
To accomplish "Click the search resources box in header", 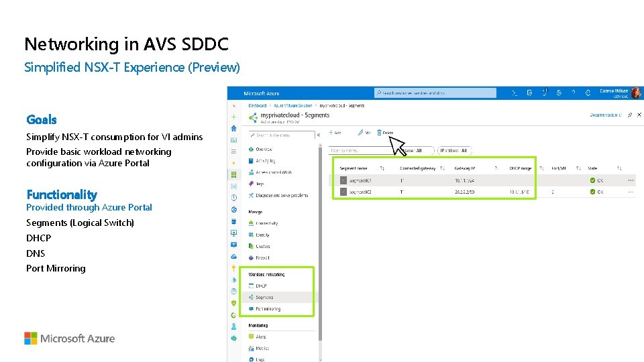I will (x=435, y=93).
